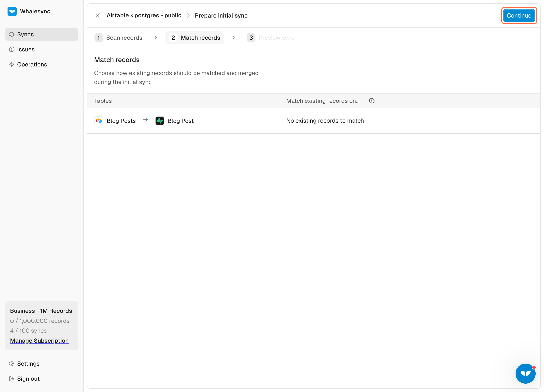Viewport: 544px width, 392px height.
Task: Click chevron after Scan records step
Action: [x=156, y=38]
